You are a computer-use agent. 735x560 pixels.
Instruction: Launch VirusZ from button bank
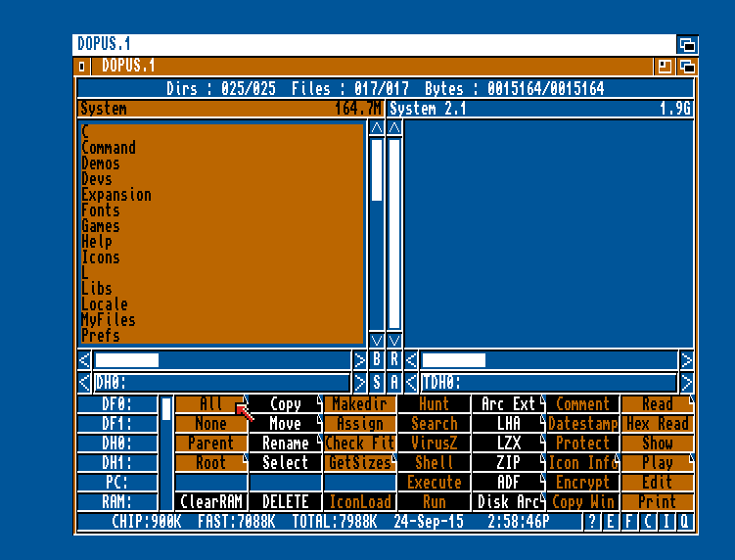pos(435,443)
